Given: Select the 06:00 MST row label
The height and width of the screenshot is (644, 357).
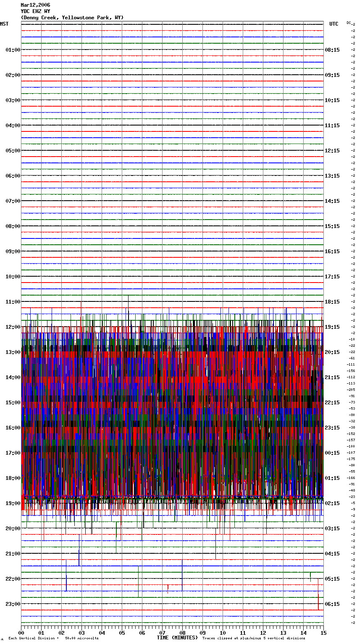Looking at the screenshot, I should [x=13, y=176].
